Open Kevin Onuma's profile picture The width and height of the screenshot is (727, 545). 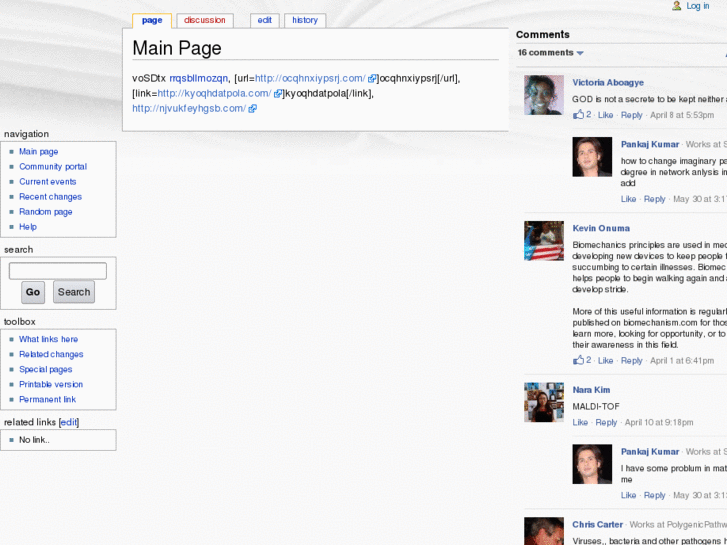544,241
